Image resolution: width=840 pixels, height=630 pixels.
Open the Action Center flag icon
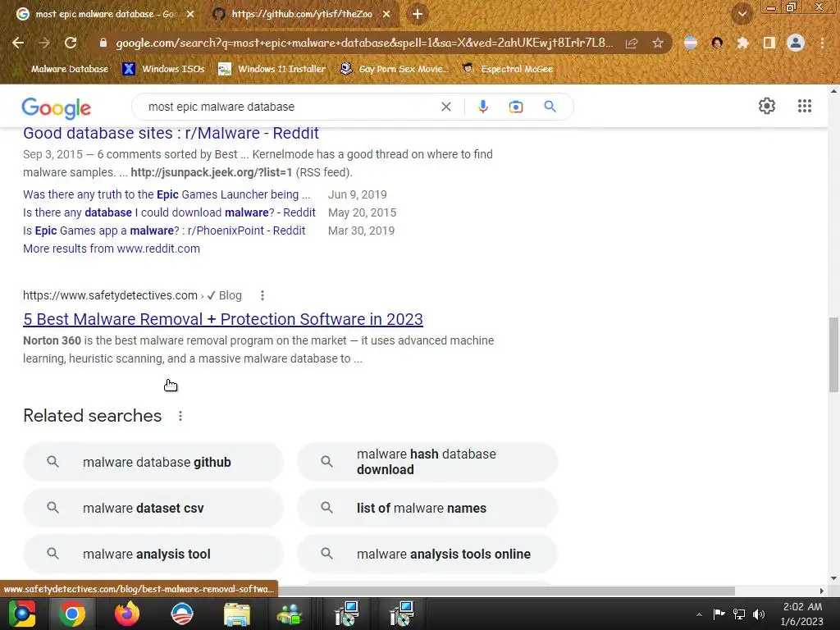(x=719, y=614)
